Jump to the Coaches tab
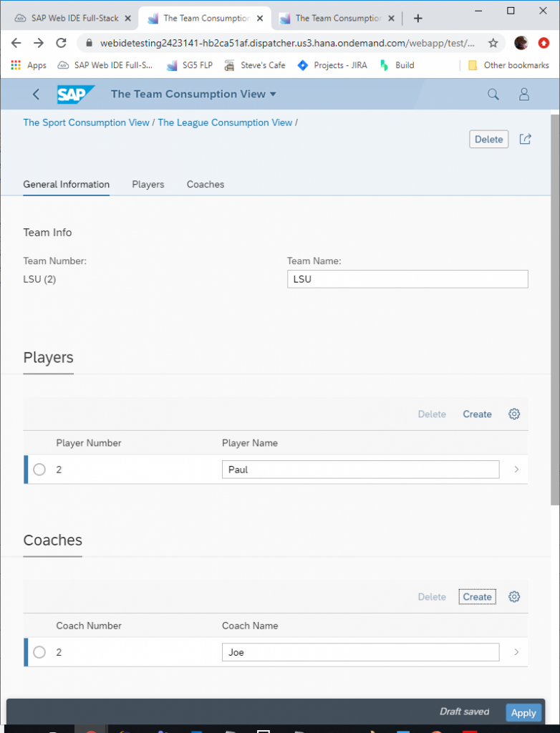Image resolution: width=560 pixels, height=733 pixels. [x=206, y=184]
